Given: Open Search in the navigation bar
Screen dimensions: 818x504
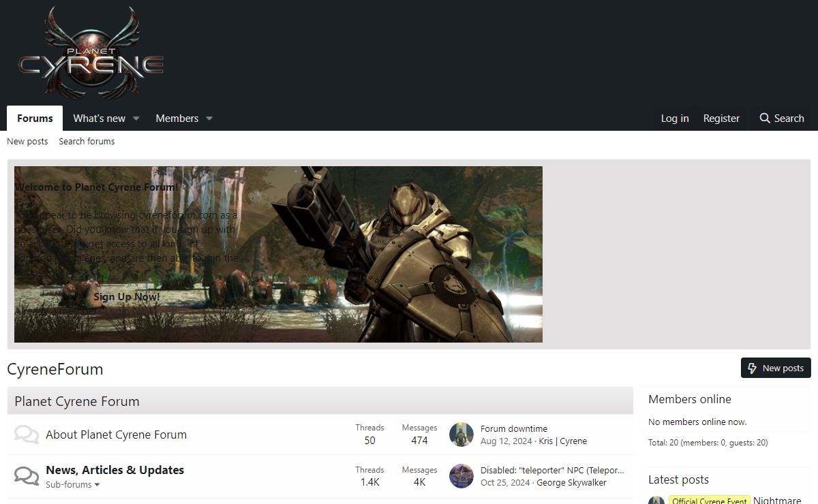Looking at the screenshot, I should pos(782,119).
